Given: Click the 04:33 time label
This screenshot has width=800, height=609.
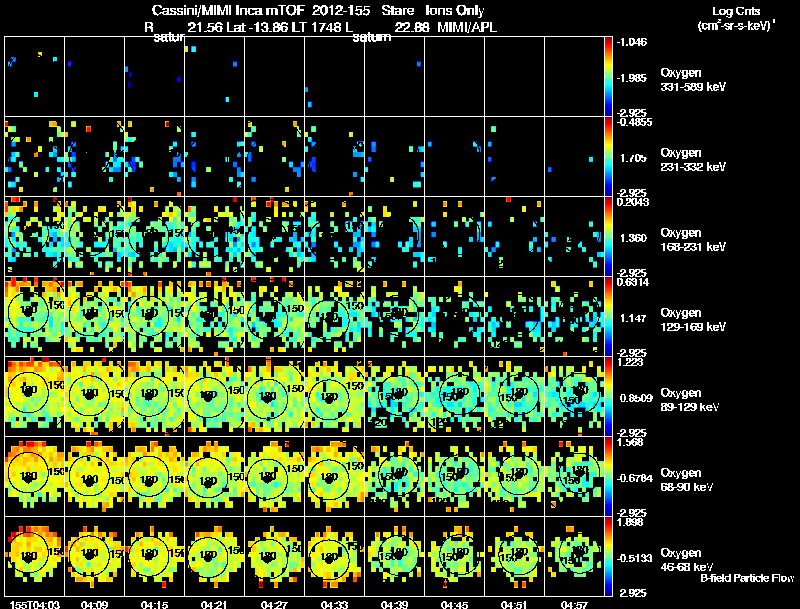Looking at the screenshot, I should [x=334, y=605].
